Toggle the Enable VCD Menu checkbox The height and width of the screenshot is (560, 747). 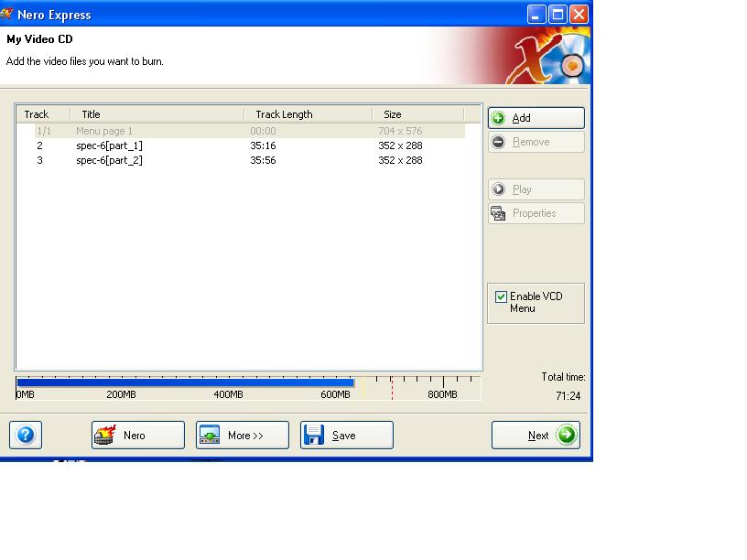501,297
